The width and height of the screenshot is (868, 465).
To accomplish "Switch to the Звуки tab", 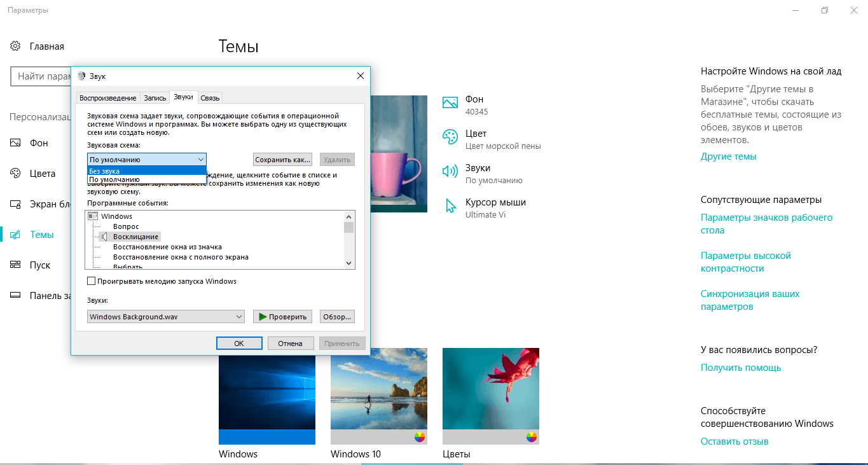I will pyautogui.click(x=183, y=97).
